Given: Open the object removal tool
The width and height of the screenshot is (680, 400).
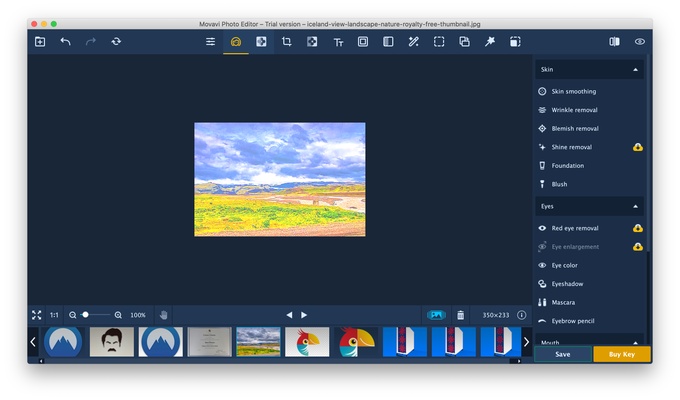Looking at the screenshot, I should pos(261,42).
